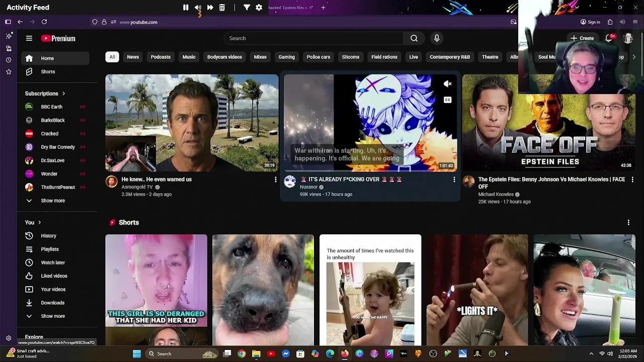Image resolution: width=644 pixels, height=362 pixels.
Task: Search with your voice microphone
Action: click(x=437, y=38)
